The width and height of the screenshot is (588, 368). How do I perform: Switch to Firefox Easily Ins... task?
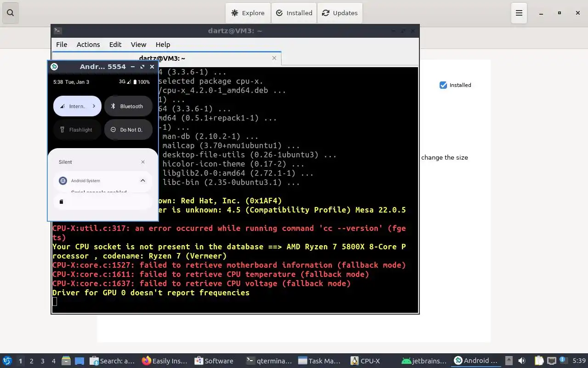[x=165, y=361]
